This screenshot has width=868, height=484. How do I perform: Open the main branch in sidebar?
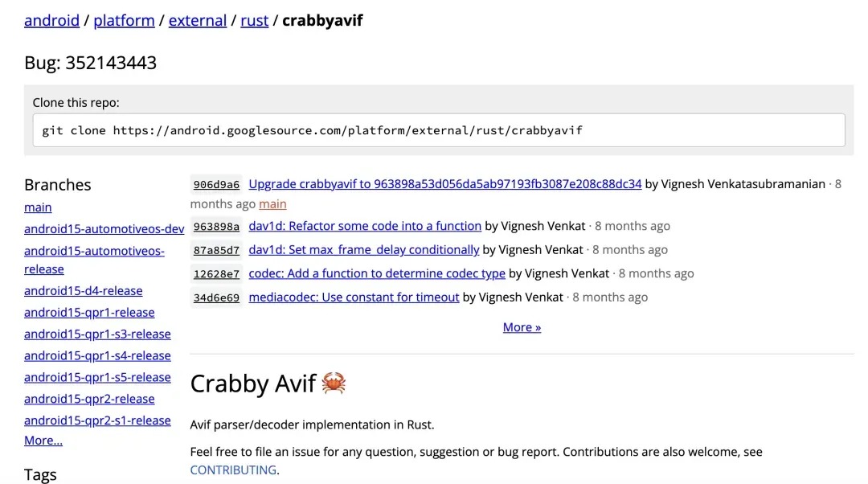pyautogui.click(x=38, y=207)
